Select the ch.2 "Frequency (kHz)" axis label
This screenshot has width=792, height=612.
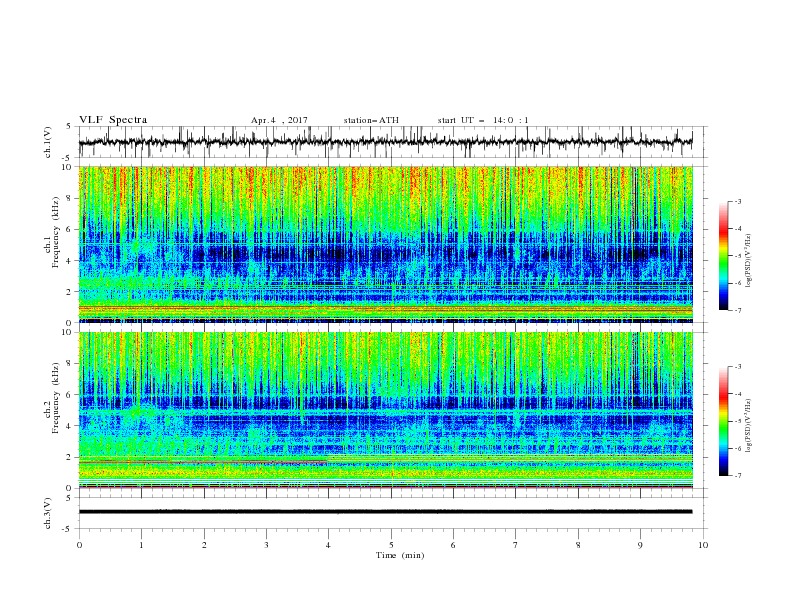[x=56, y=398]
